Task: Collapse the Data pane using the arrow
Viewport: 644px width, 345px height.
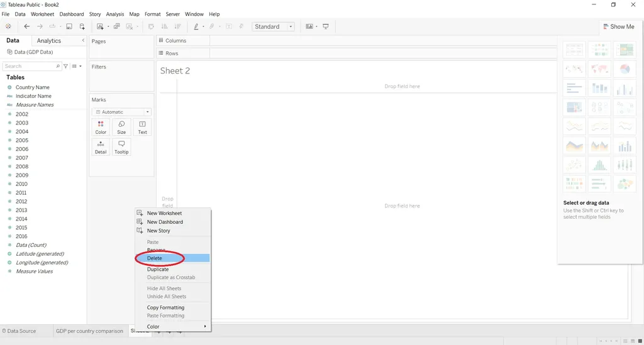Action: [x=83, y=41]
